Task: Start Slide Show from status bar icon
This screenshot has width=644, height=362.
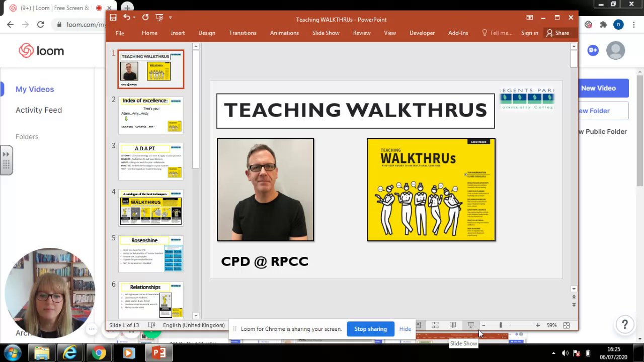Action: (x=470, y=325)
